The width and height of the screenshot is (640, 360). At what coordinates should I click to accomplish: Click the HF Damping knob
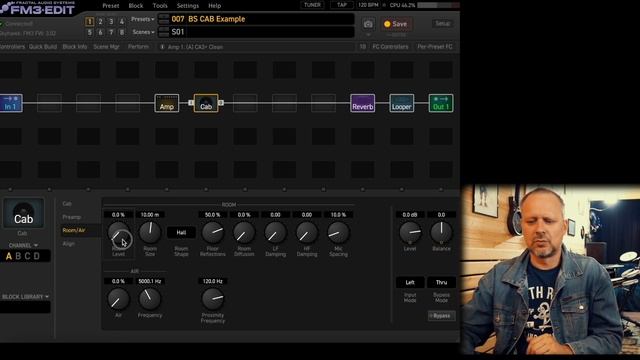(307, 233)
